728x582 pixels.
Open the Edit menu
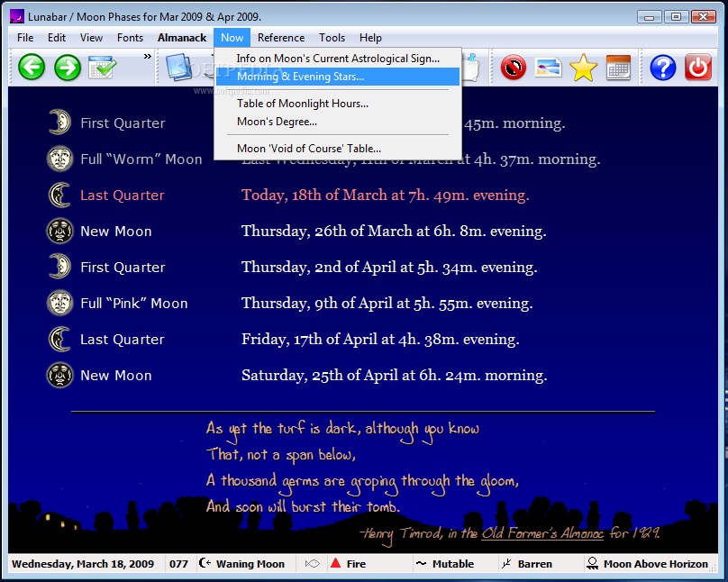[57, 38]
